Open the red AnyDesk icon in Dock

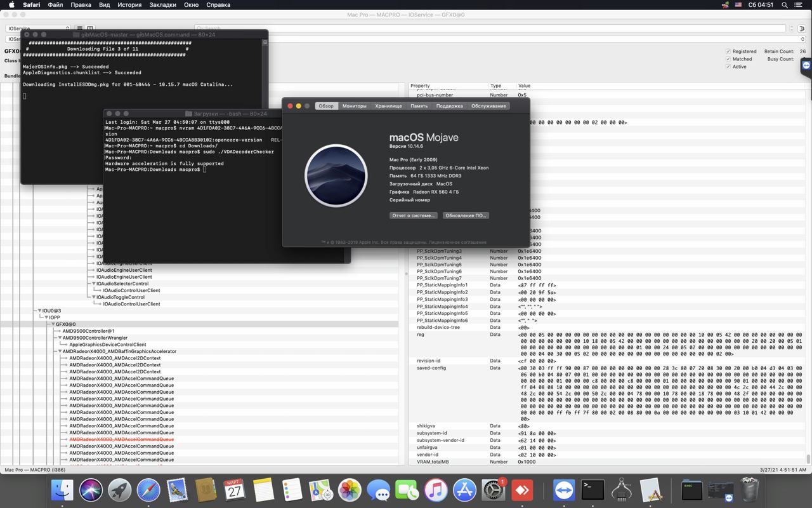click(x=522, y=490)
